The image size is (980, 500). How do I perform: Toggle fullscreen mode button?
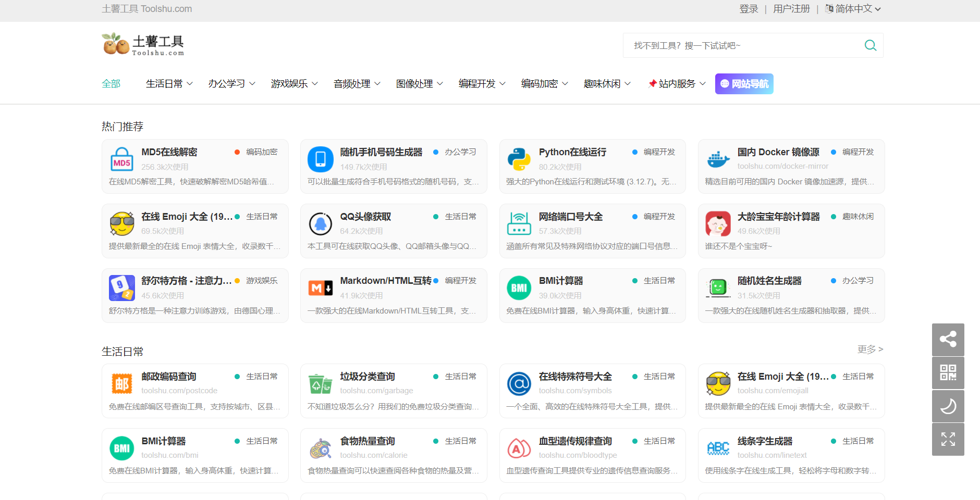948,440
